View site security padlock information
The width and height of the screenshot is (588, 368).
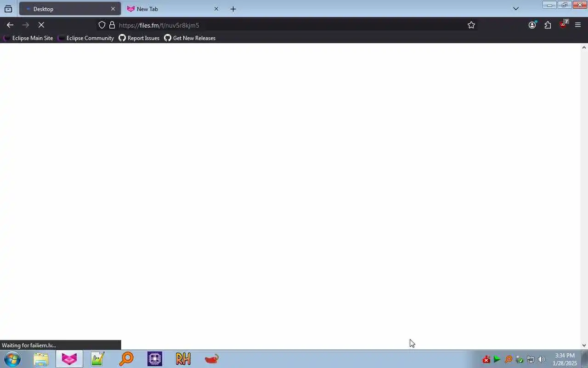tap(112, 25)
